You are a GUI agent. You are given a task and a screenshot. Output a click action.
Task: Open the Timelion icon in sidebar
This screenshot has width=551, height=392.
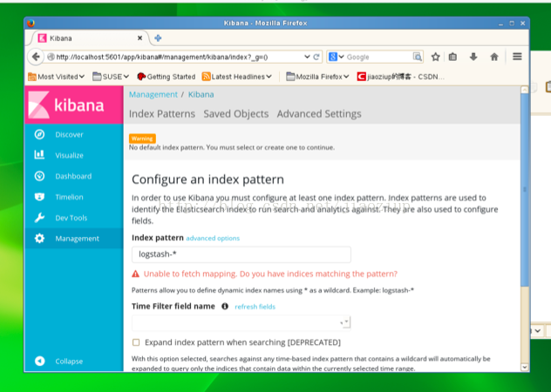point(39,197)
